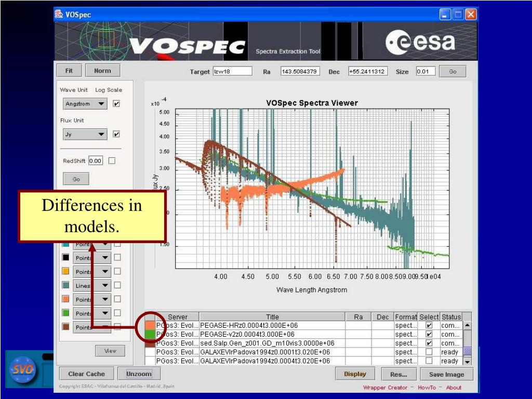Toggle the wave unit Log Scale checkbox
The image size is (532, 399).
click(x=116, y=104)
